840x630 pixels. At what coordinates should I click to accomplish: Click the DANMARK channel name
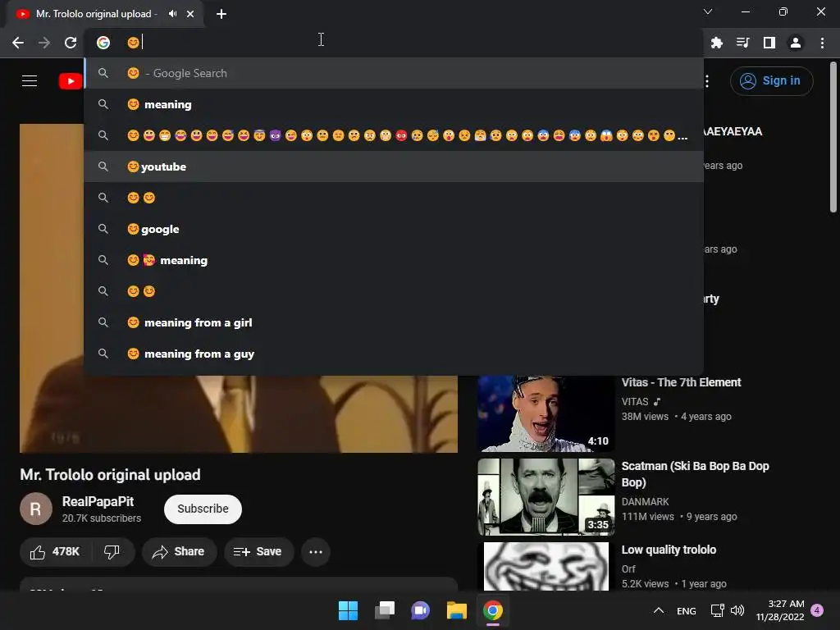click(x=645, y=502)
